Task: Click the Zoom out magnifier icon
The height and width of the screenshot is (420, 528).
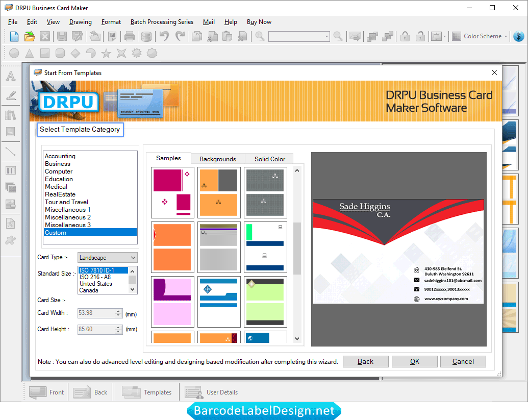Action: tap(338, 36)
